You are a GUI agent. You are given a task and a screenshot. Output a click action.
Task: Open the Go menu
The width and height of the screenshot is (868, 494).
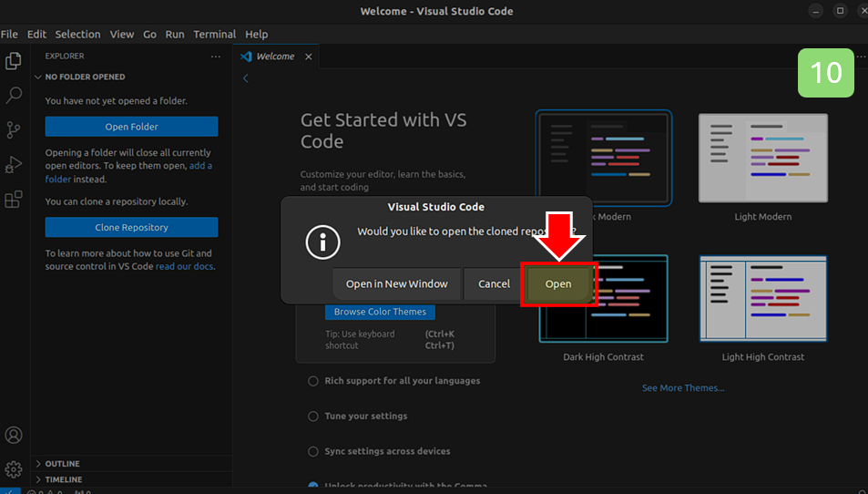pyautogui.click(x=149, y=35)
